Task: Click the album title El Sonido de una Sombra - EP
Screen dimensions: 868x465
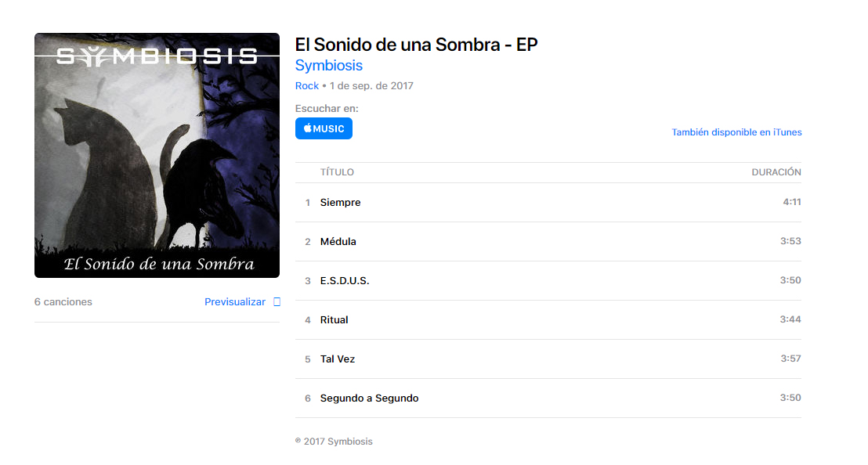Action: (x=416, y=45)
